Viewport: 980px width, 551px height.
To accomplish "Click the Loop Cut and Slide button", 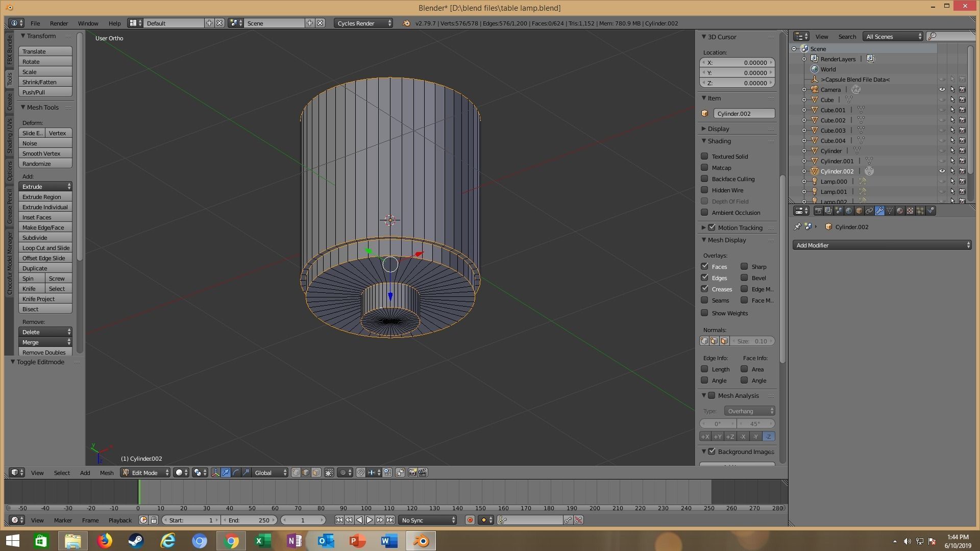I will [45, 248].
